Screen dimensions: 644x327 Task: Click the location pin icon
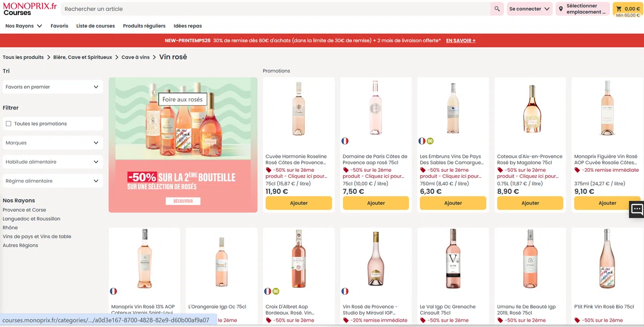click(x=561, y=9)
